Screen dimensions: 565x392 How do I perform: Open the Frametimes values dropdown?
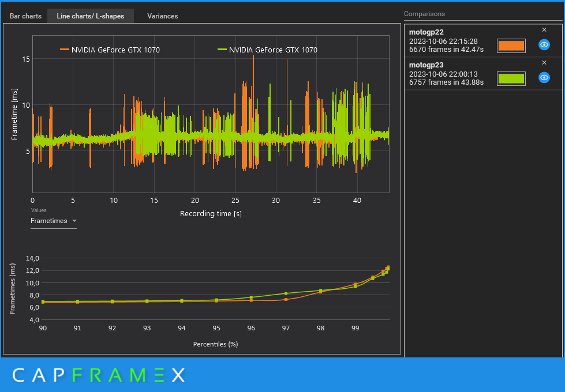54,221
